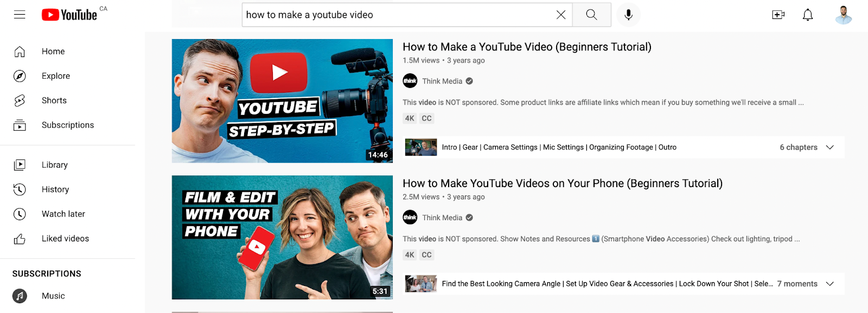Open the Think Media channel name on the first result
Screen dimensions: 868x313
442,81
